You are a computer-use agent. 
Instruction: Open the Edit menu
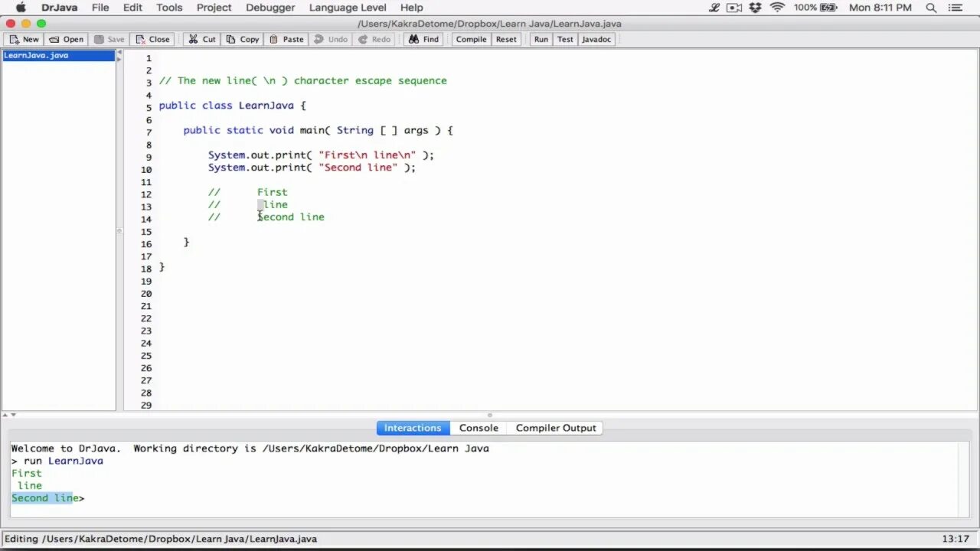point(132,8)
